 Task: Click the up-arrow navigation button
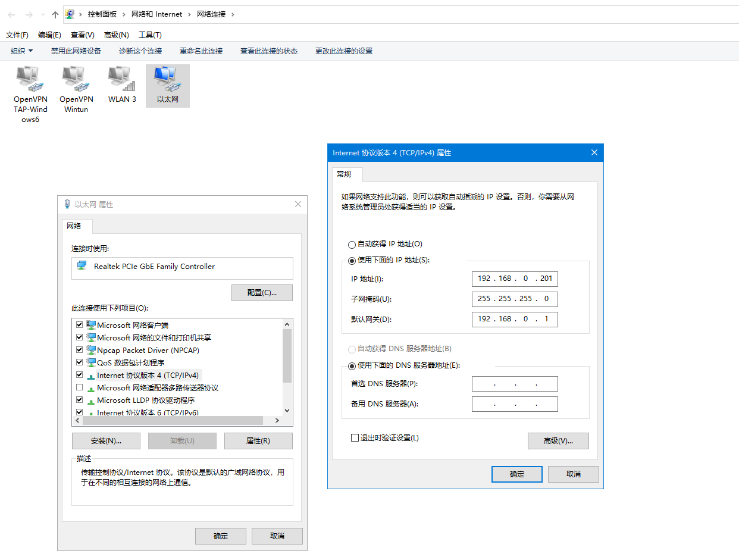(55, 14)
